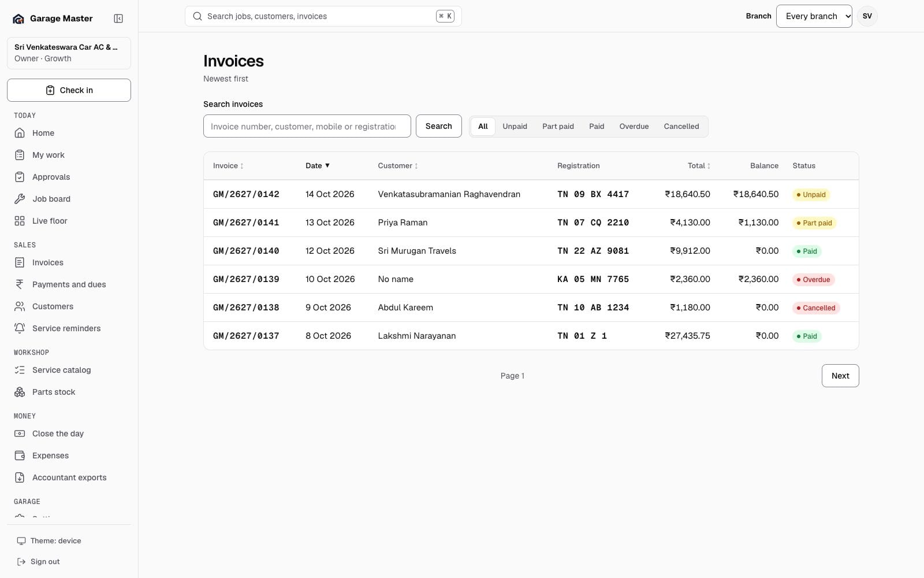Click the Expenses wallet icon
Screen dimensions: 924x578
click(x=20, y=455)
